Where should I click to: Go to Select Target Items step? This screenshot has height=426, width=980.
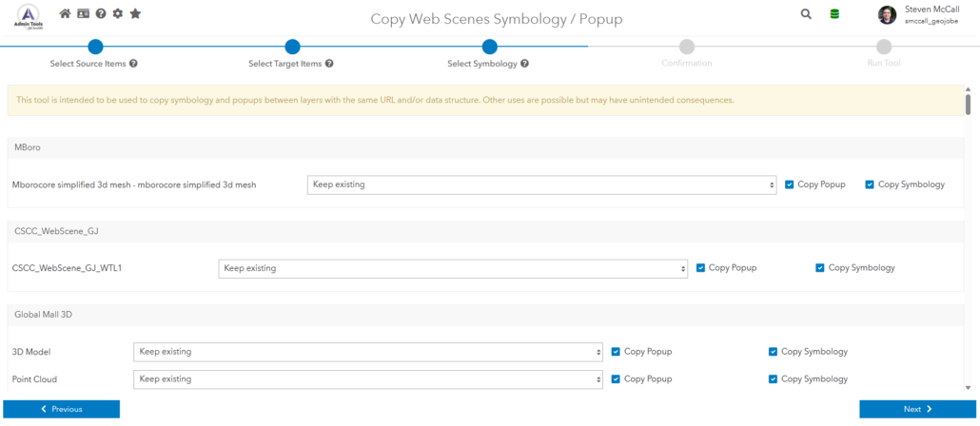tap(292, 47)
